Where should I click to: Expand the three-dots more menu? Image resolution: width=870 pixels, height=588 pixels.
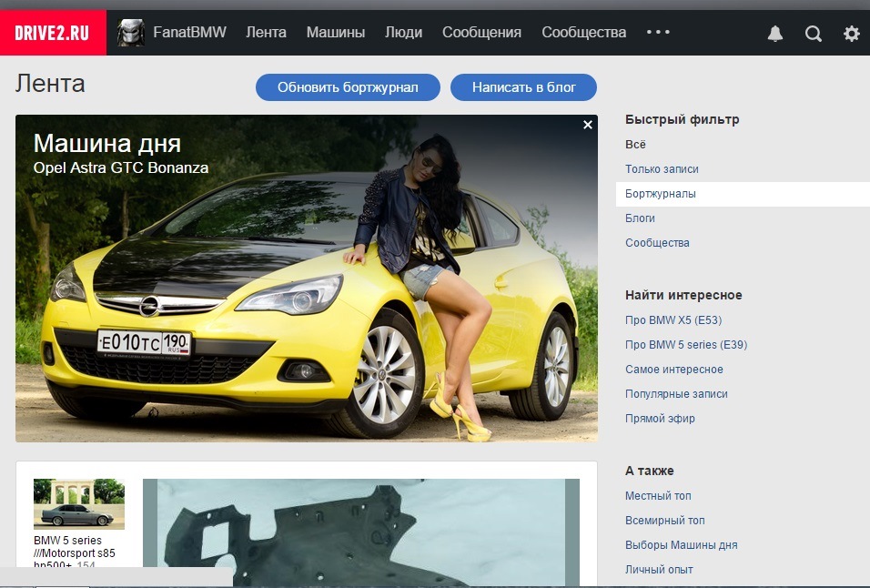click(x=658, y=32)
